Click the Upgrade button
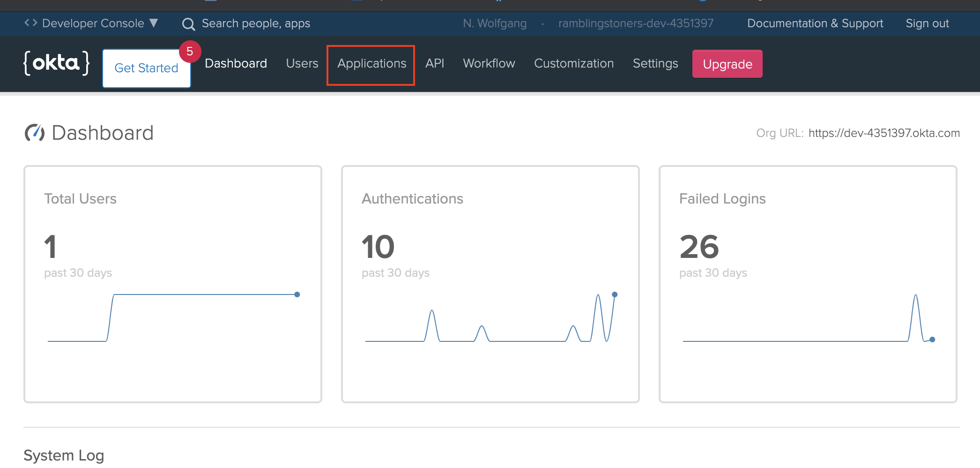 click(727, 64)
